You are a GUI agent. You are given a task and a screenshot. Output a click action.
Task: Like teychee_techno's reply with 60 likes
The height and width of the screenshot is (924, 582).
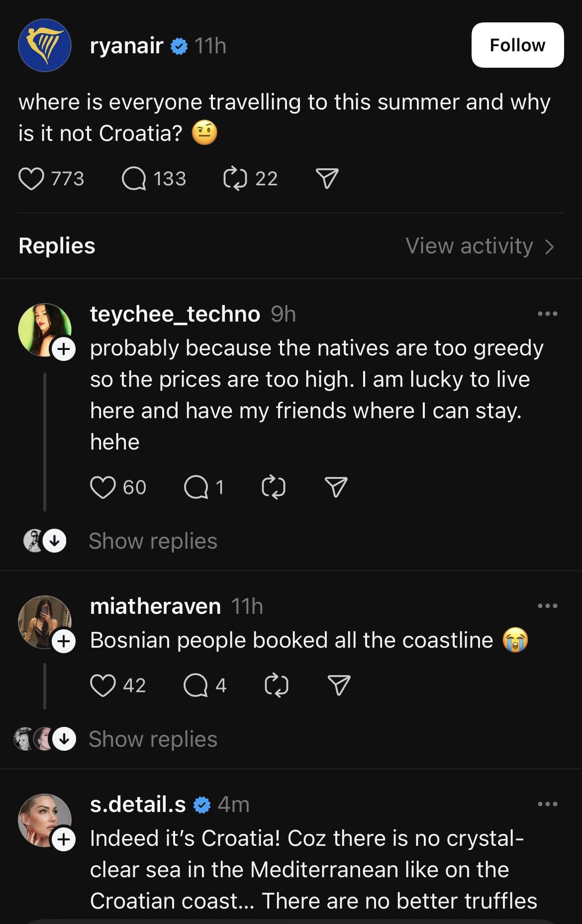(x=103, y=487)
